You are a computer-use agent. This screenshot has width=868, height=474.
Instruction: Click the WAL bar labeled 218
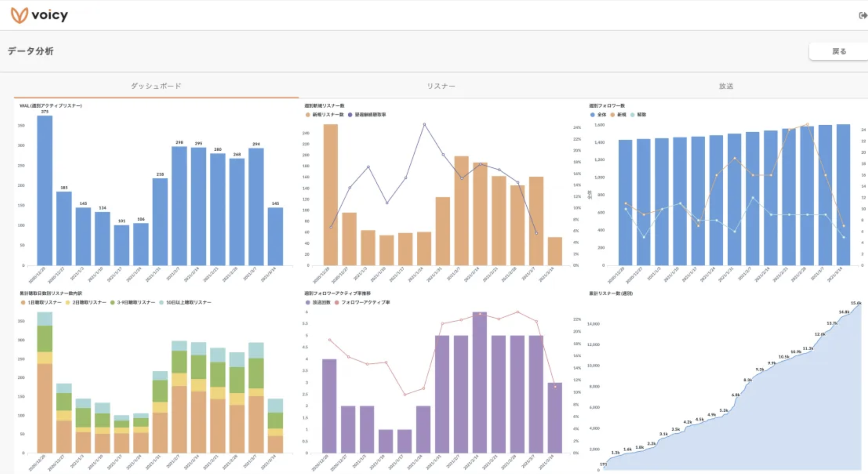tap(160, 222)
